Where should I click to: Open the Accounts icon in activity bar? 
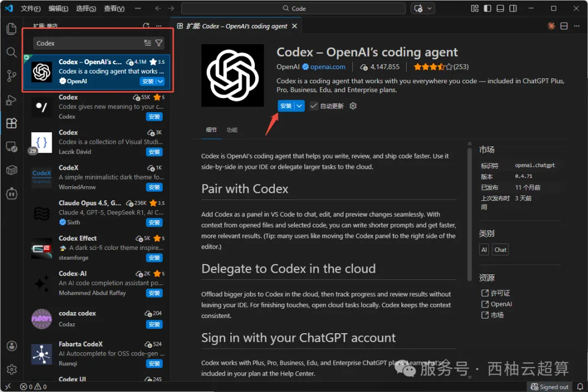[11, 346]
